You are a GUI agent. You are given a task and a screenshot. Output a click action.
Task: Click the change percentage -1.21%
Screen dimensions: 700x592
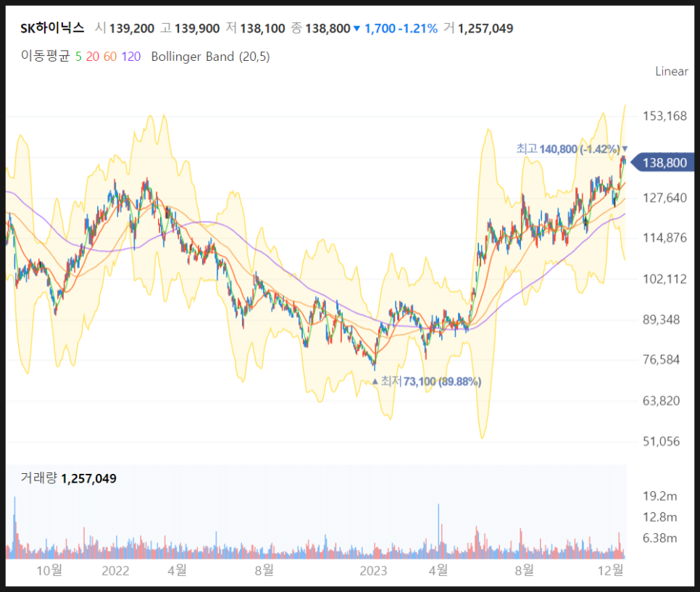pos(418,28)
